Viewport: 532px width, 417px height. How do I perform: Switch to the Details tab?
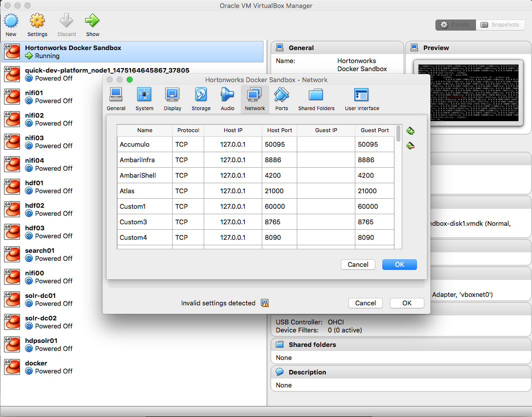tap(455, 24)
